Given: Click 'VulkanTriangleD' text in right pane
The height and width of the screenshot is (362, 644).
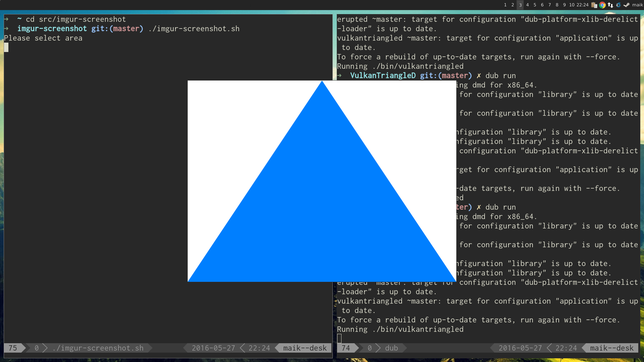Looking at the screenshot, I should point(383,75).
